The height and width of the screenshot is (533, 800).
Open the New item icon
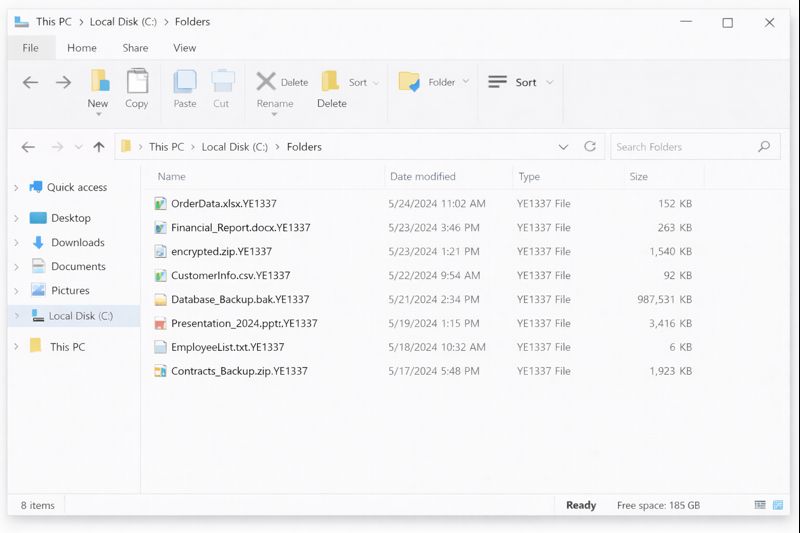(x=99, y=81)
